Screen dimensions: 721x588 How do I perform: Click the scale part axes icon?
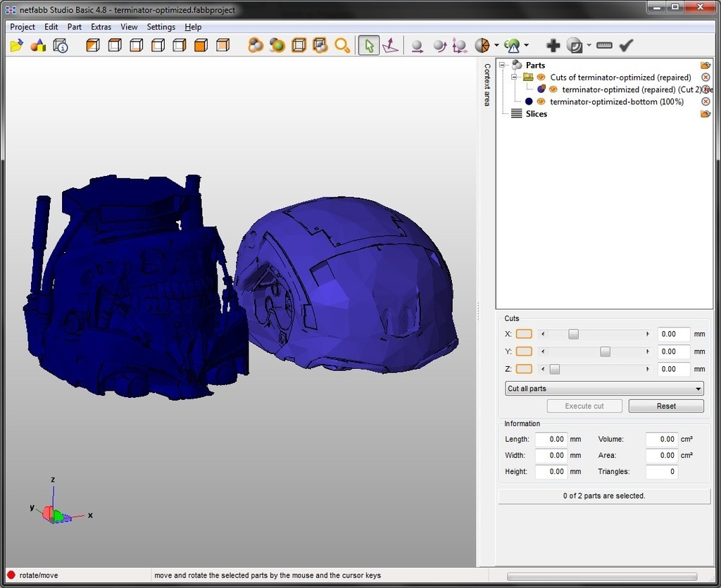(459, 46)
